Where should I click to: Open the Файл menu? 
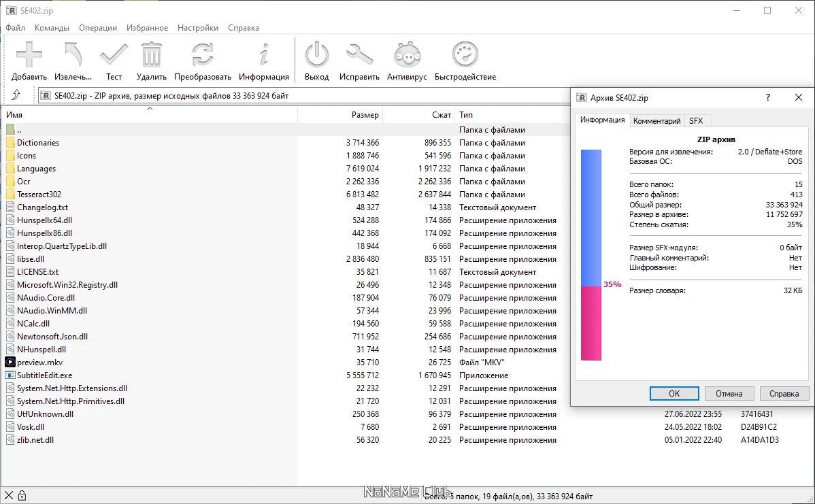(x=16, y=28)
